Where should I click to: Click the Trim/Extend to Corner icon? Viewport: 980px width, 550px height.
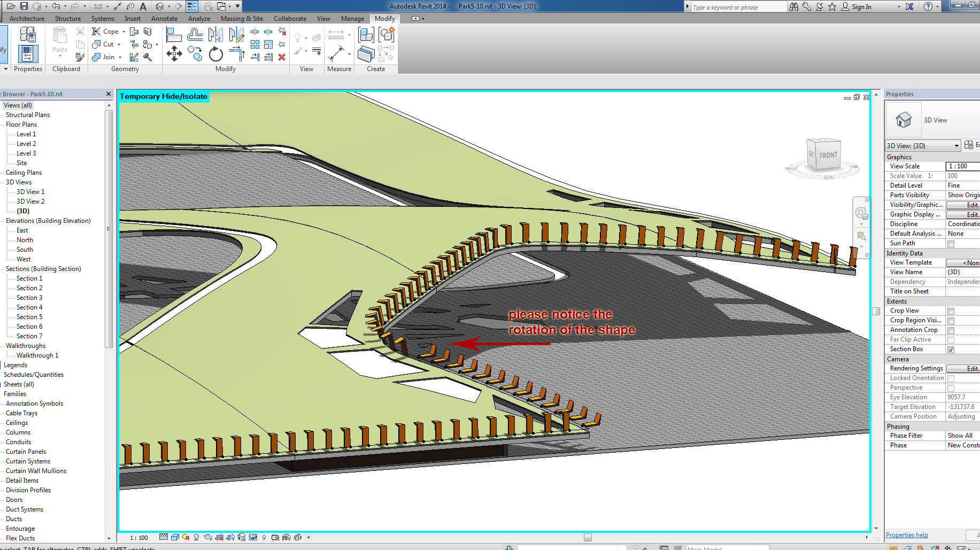pyautogui.click(x=237, y=54)
